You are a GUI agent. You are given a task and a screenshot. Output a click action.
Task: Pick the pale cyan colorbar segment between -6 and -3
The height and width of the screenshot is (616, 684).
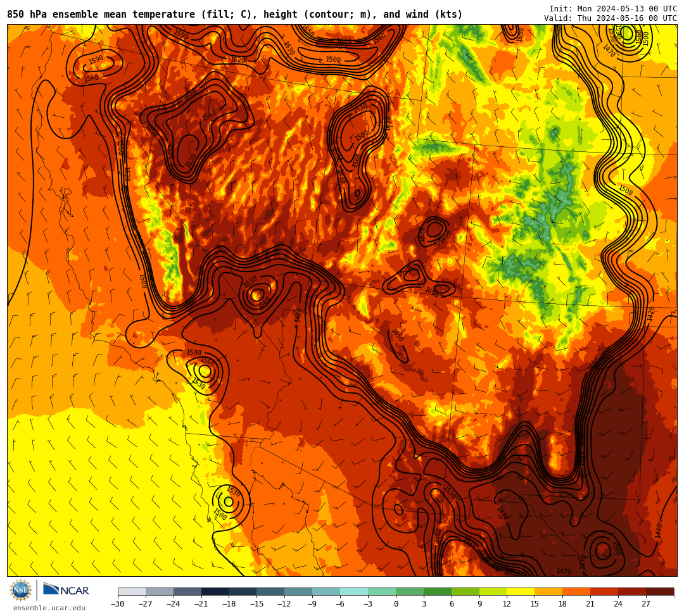[x=354, y=591]
